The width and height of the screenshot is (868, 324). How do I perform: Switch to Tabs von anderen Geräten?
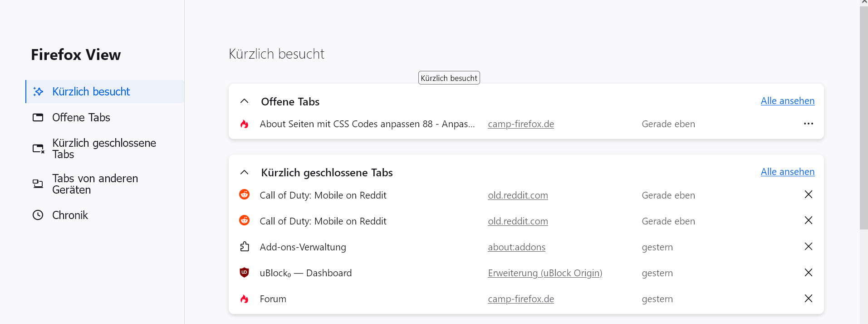coord(95,184)
